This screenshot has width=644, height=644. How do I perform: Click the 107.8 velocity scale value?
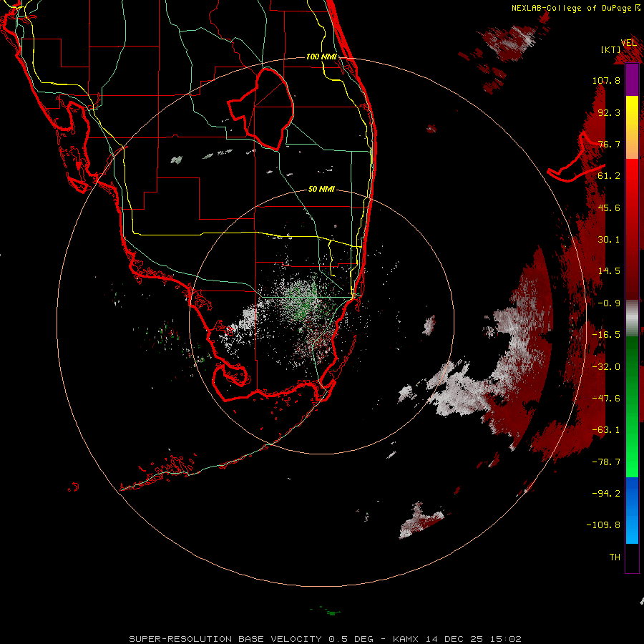pos(606,80)
